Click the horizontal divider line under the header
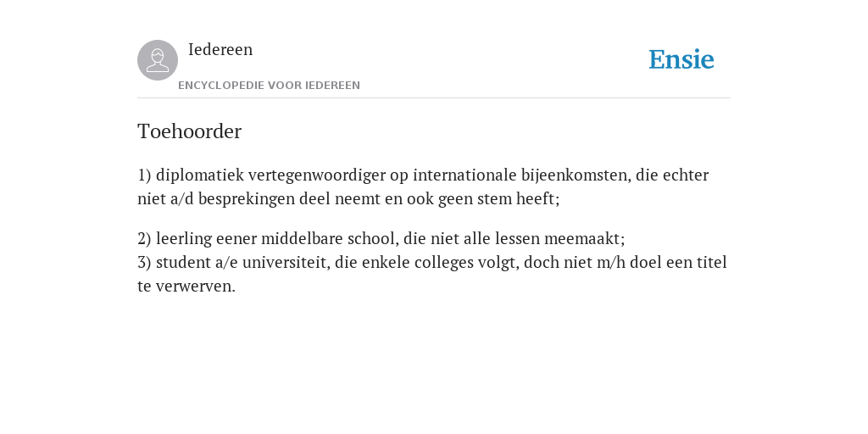The height and width of the screenshot is (434, 868). [x=434, y=98]
